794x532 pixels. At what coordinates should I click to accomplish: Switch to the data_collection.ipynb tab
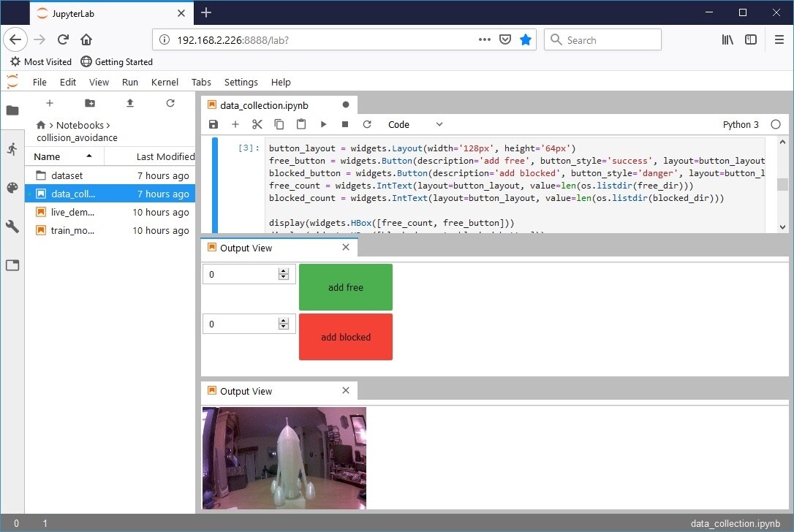(271, 105)
